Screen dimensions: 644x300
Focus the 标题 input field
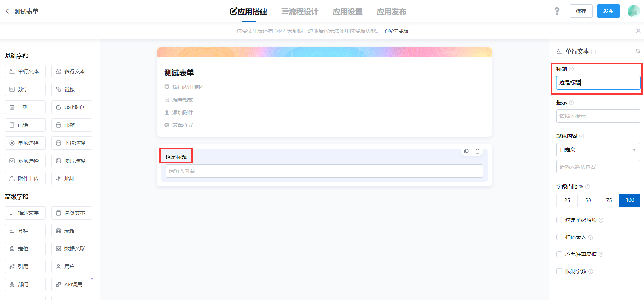click(x=598, y=83)
